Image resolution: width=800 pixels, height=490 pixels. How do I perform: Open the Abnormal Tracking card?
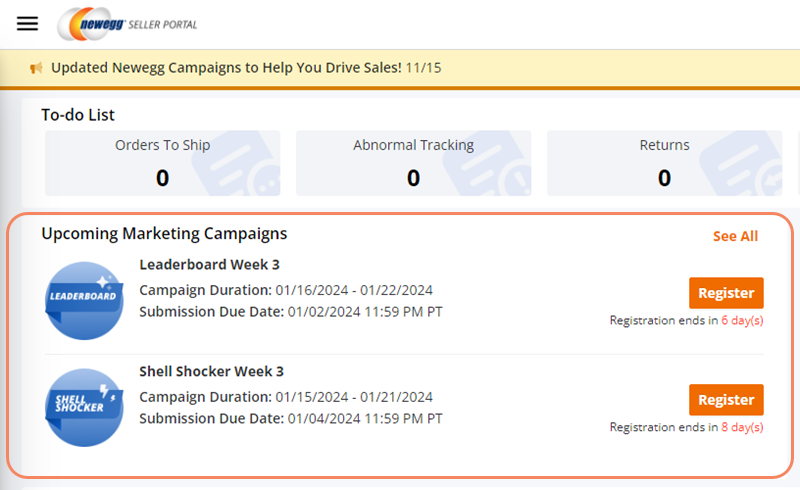coord(413,163)
